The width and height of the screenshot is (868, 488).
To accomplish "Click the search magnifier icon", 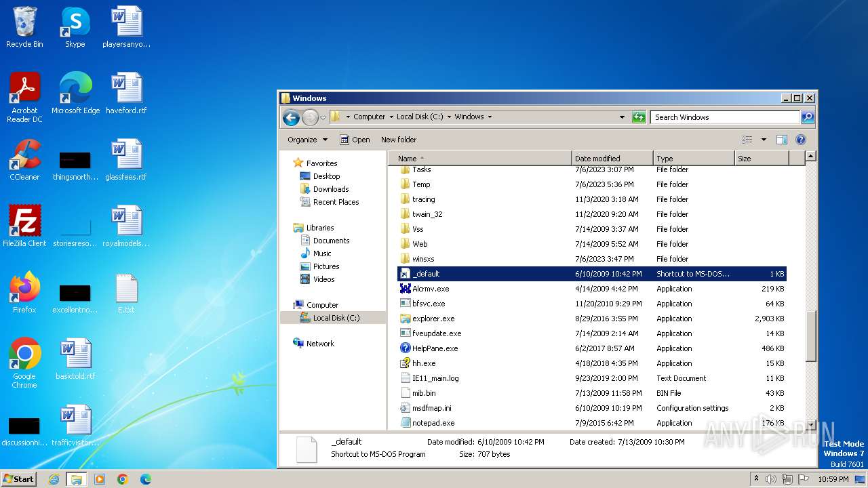I will pos(807,117).
